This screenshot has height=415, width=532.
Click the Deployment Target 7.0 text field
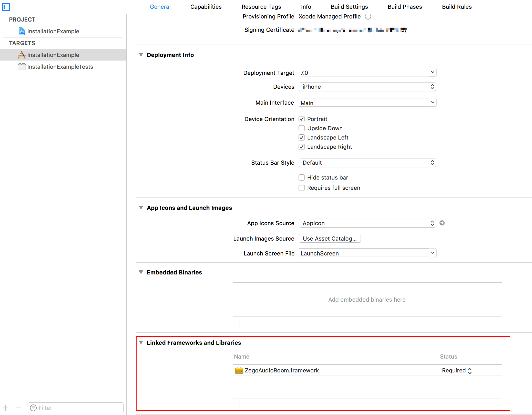(364, 73)
